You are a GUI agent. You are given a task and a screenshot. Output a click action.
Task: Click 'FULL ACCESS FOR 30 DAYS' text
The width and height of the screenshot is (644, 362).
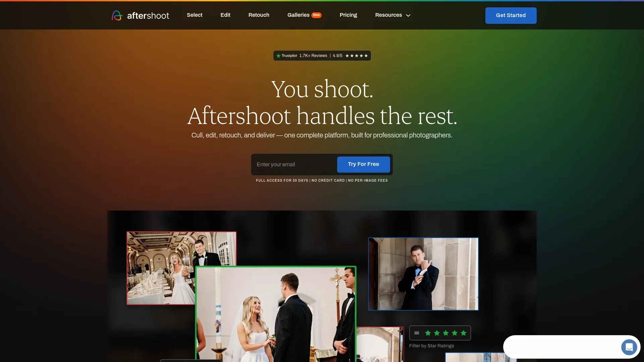pyautogui.click(x=282, y=180)
